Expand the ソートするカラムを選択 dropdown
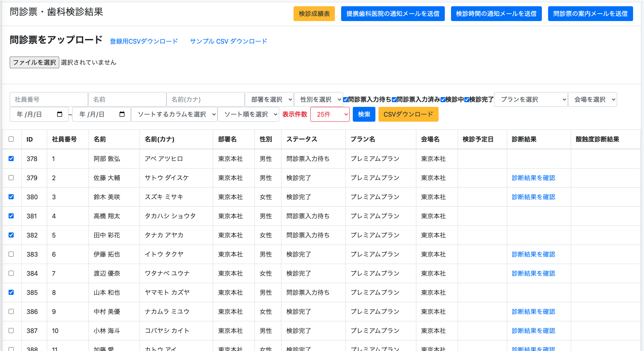 (174, 114)
